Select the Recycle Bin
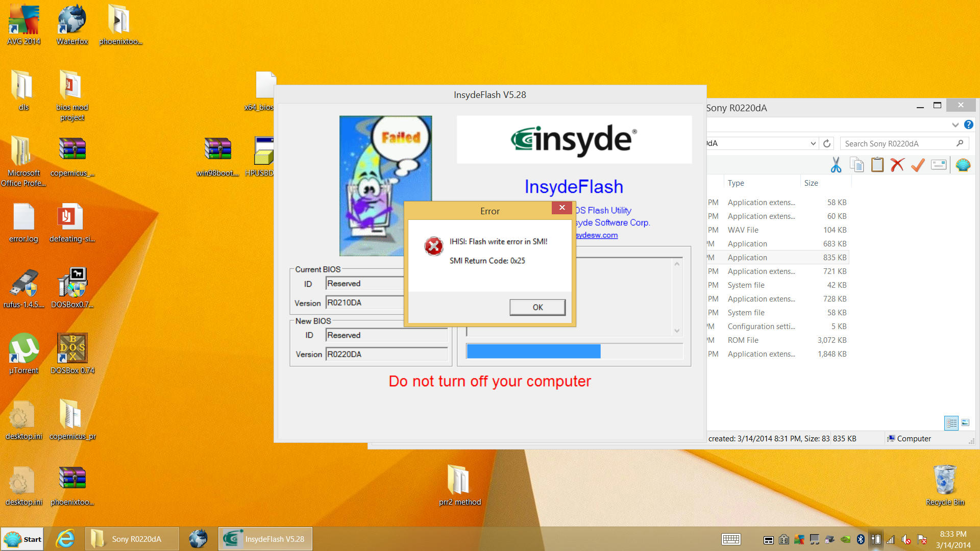Screen dimensions: 980x551 945,485
